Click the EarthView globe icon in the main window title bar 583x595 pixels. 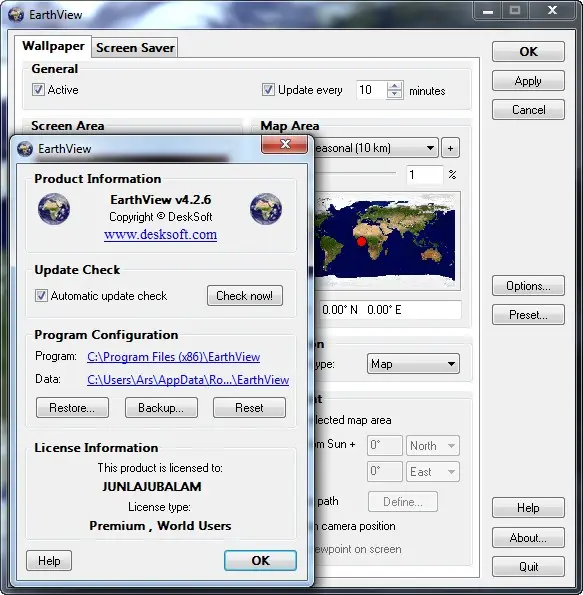[16, 15]
